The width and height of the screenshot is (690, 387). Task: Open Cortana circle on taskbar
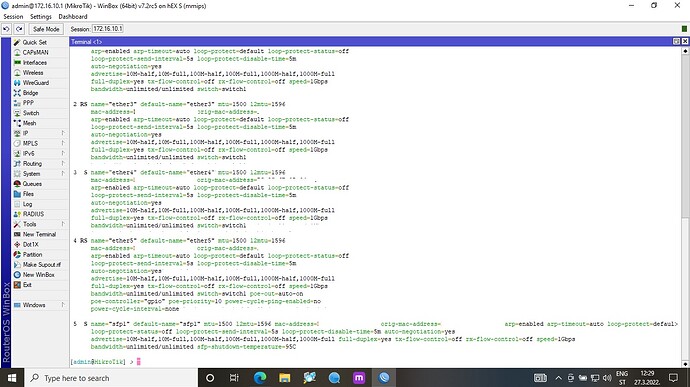pos(210,378)
